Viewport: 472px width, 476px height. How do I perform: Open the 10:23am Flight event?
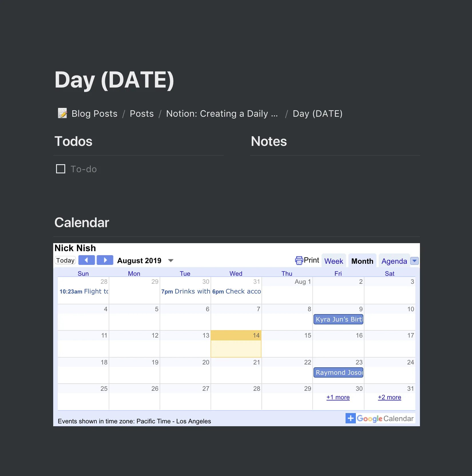pos(84,291)
